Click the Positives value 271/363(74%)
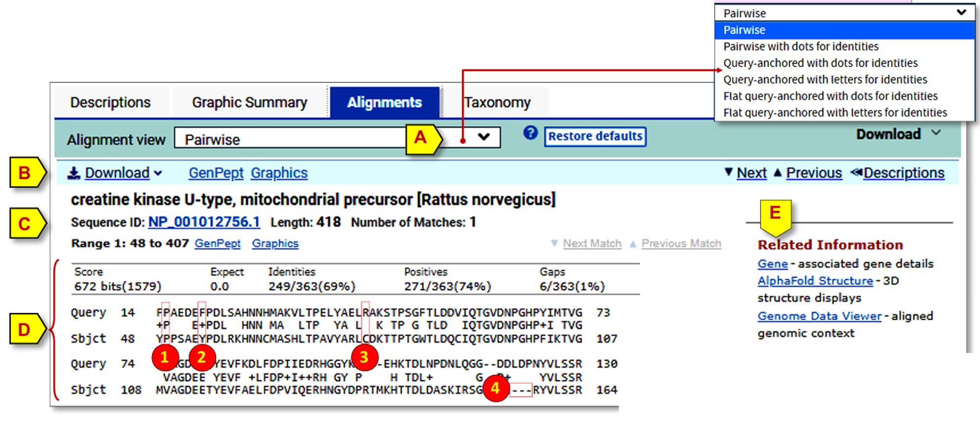The image size is (980, 421). [x=447, y=286]
